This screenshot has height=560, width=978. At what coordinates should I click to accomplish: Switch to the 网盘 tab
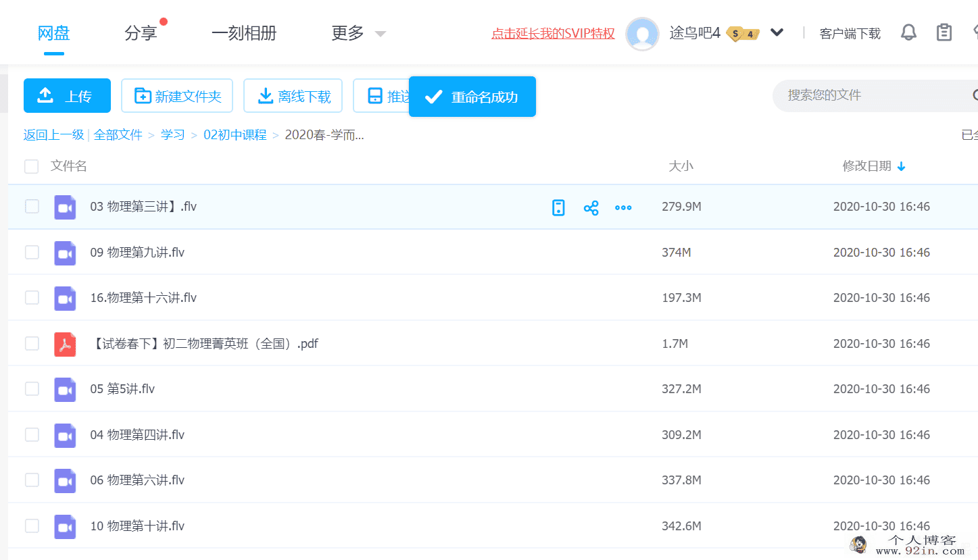54,33
